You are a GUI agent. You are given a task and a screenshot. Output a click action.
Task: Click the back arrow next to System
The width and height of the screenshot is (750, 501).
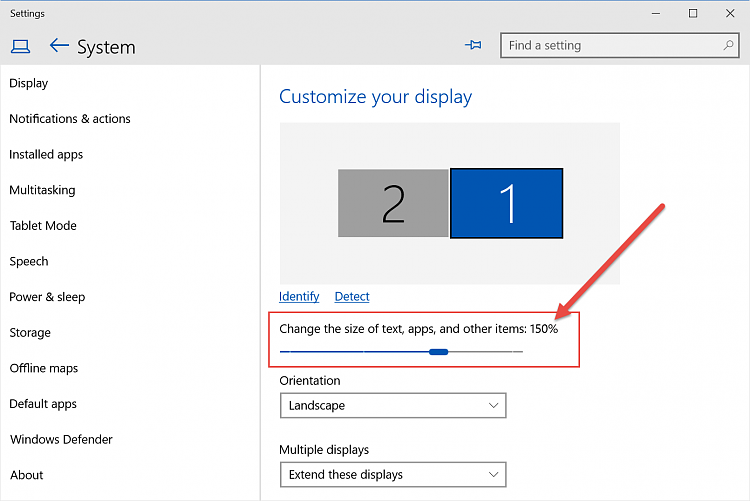[59, 46]
